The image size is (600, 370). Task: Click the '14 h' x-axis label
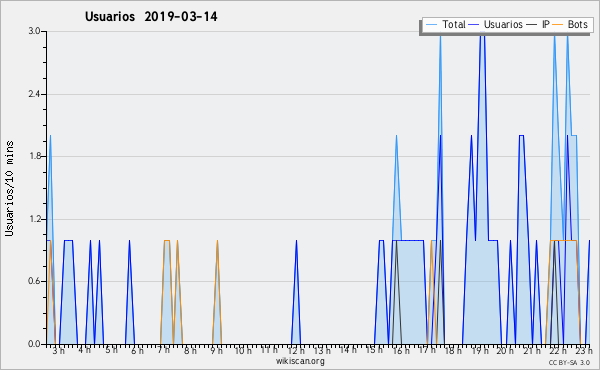[x=348, y=350]
